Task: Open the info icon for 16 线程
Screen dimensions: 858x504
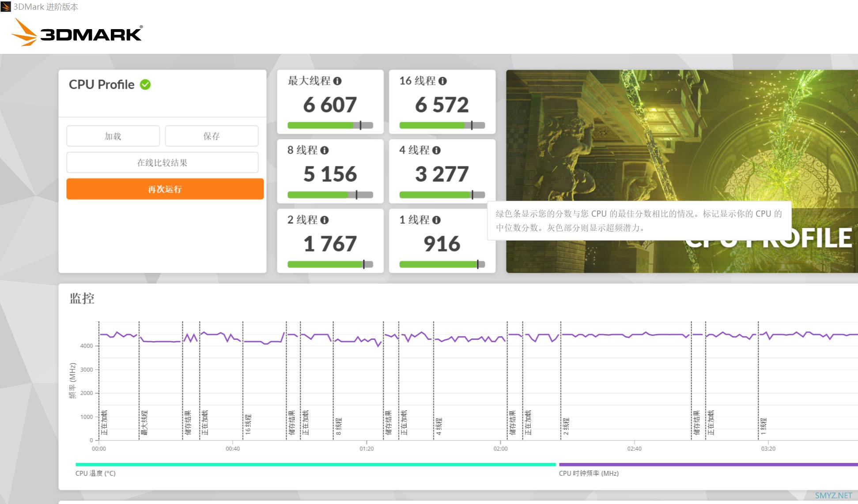Action: (x=442, y=81)
